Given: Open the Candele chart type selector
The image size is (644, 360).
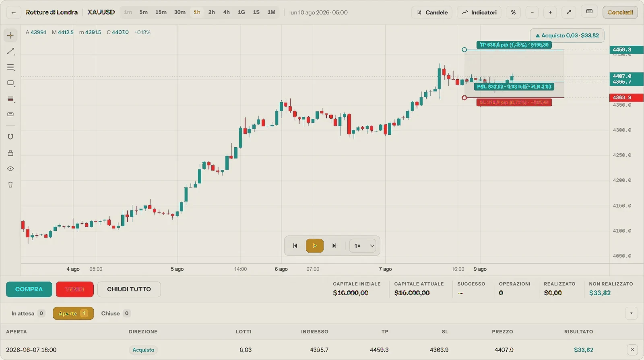Looking at the screenshot, I should pyautogui.click(x=432, y=12).
